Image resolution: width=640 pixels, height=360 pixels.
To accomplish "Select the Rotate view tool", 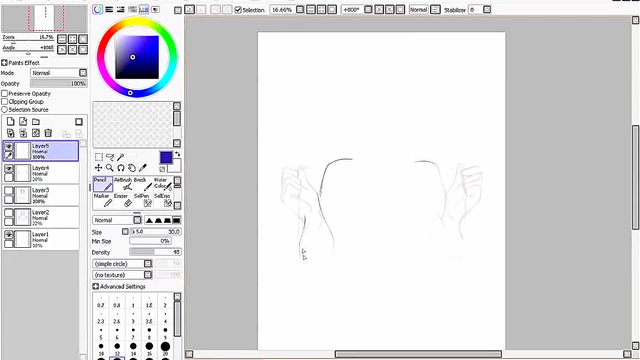I will coord(121,168).
